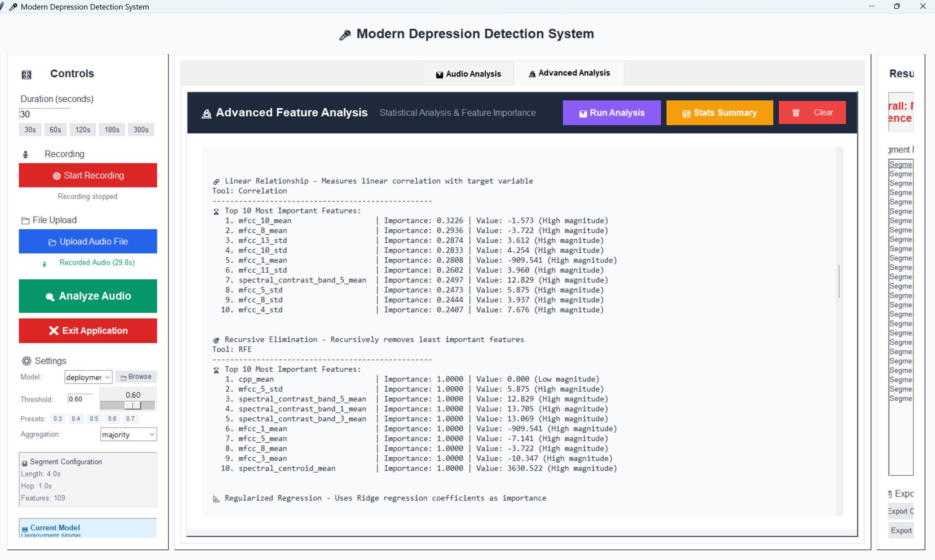Open the Model dropdown

88,377
